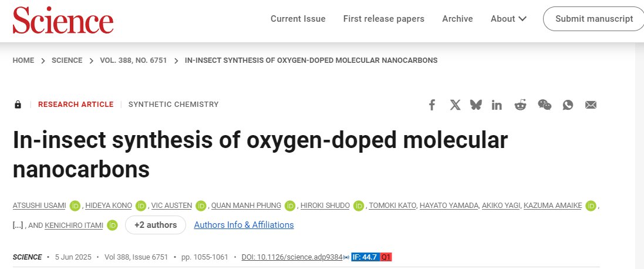Share article via WeChat icon
The image size is (644, 269).
545,105
